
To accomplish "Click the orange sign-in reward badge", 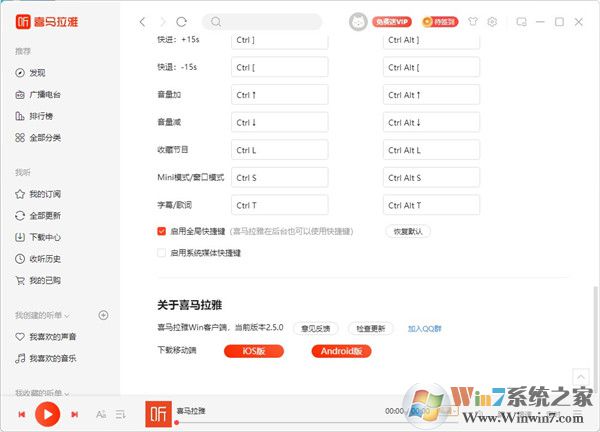I will coord(440,22).
